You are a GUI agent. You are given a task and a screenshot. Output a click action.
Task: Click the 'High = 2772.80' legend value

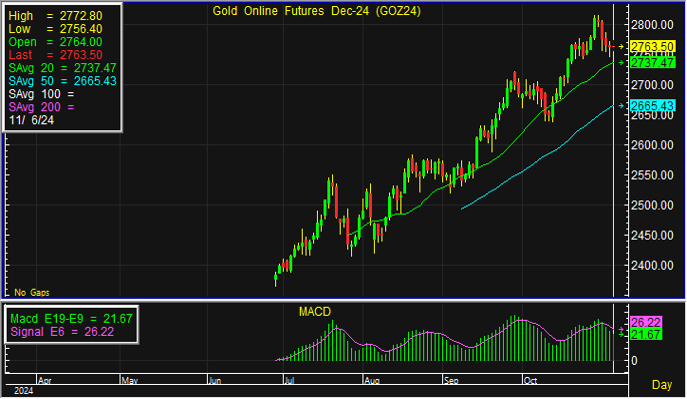click(x=55, y=16)
